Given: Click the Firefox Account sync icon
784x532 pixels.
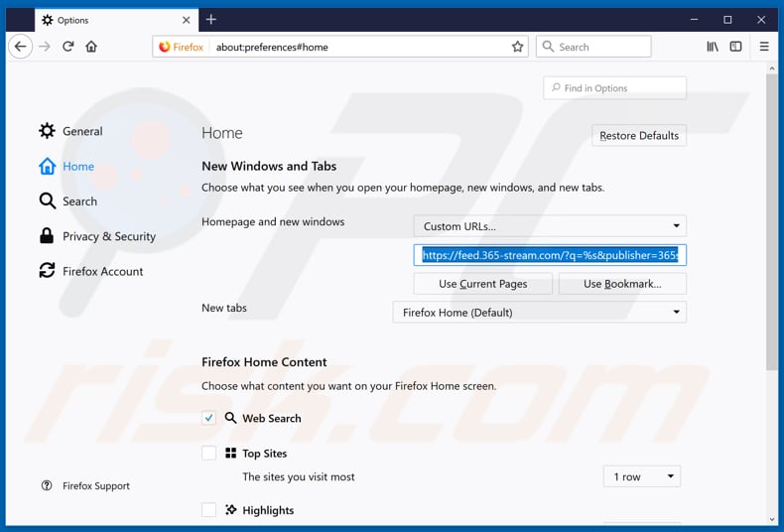Looking at the screenshot, I should coord(47,271).
